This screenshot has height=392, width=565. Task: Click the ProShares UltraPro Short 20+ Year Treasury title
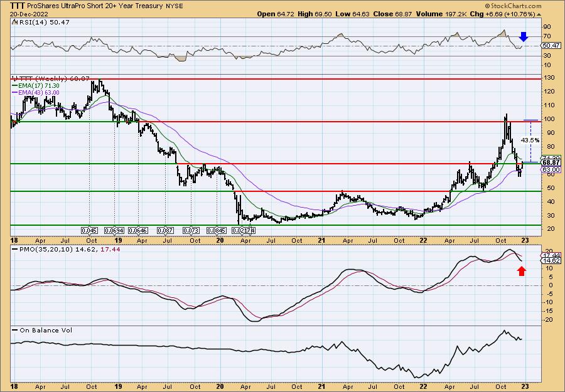click(94, 6)
